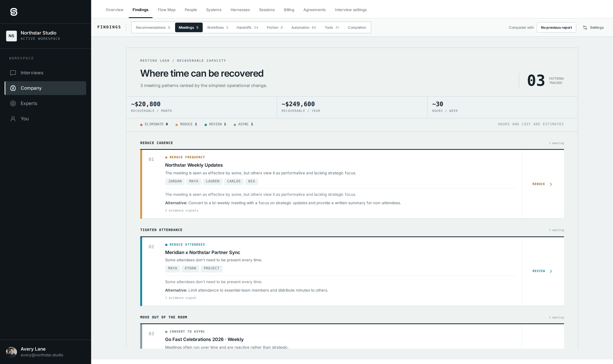This screenshot has width=613, height=364.
Task: Click the ETHAN attendee tag
Action: (x=190, y=268)
